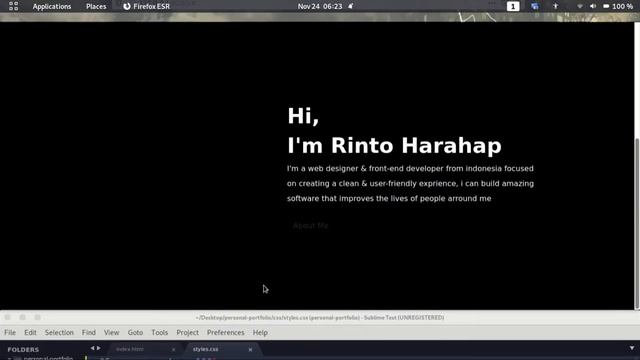Click the Firefox ESR app indicator

click(147, 7)
